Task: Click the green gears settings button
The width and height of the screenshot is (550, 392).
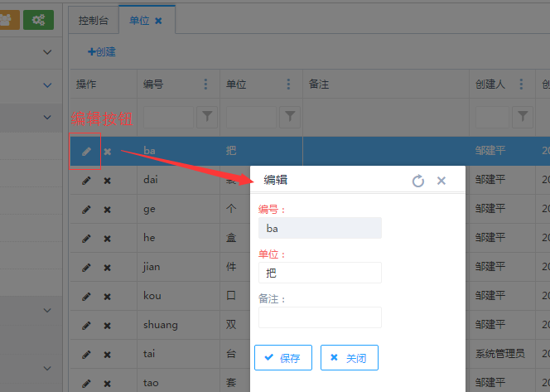Action: pyautogui.click(x=38, y=20)
